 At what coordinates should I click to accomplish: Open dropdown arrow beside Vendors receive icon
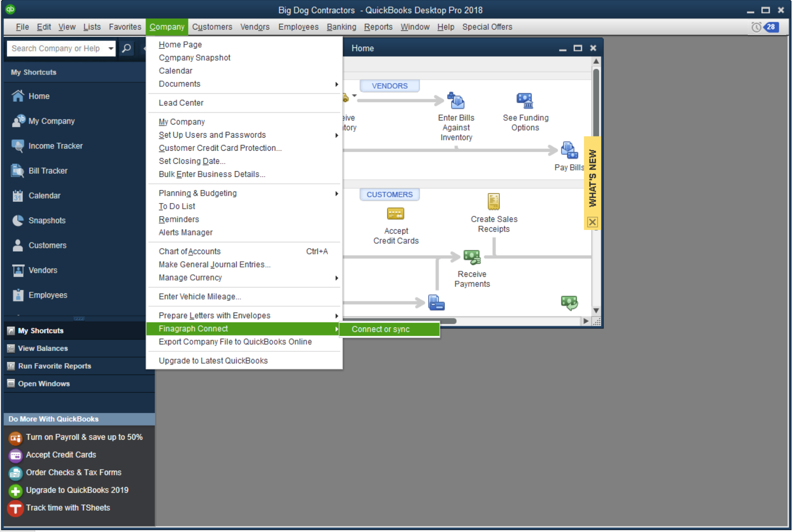(354, 96)
